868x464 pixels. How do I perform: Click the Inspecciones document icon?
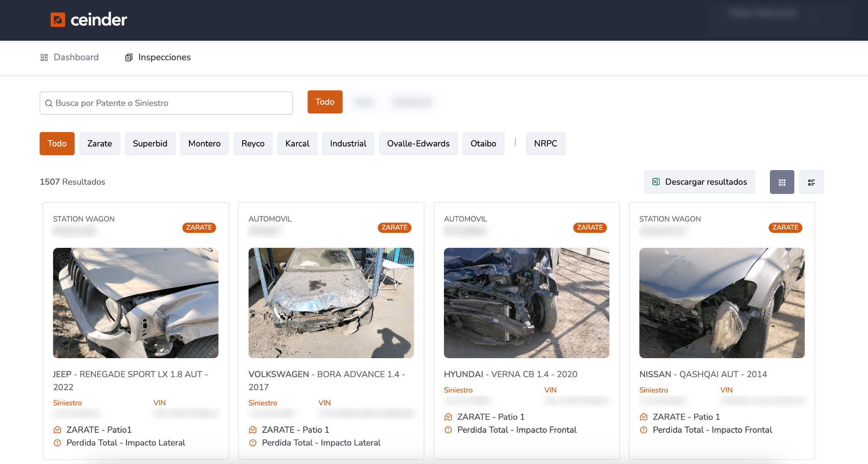[x=129, y=57]
